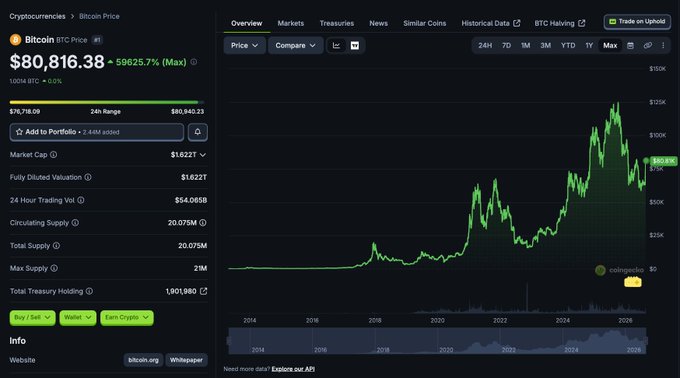Select the 7D time range
The width and height of the screenshot is (680, 378).
pyautogui.click(x=506, y=46)
